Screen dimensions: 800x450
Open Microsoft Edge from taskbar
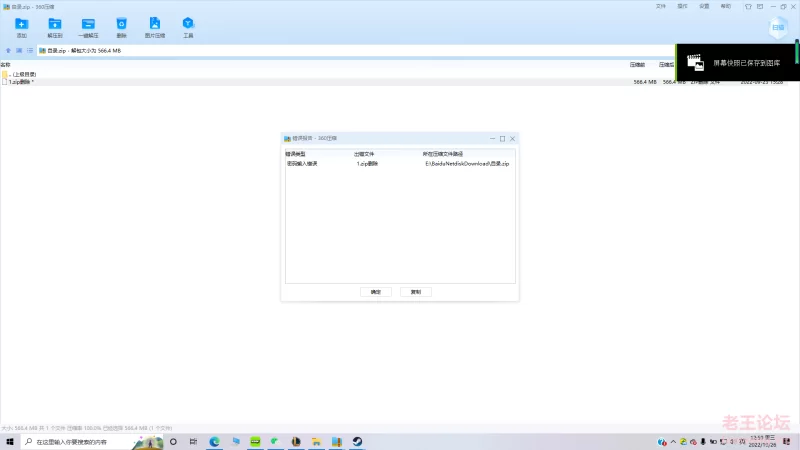click(x=214, y=441)
